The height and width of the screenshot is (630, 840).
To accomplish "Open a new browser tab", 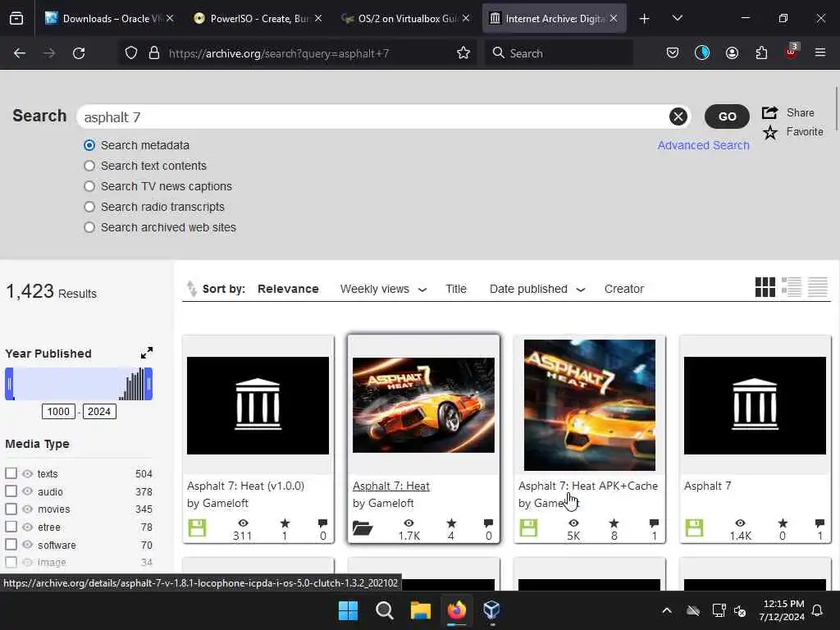I will [x=645, y=19].
